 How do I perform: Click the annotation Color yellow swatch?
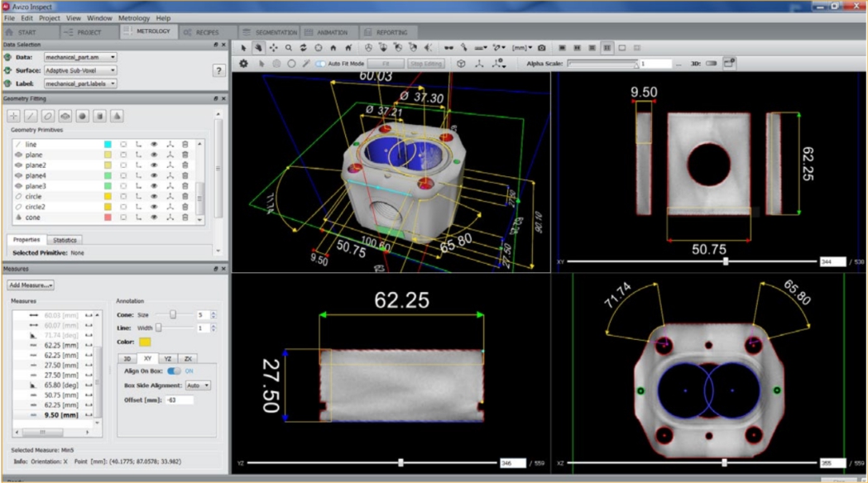coord(145,342)
